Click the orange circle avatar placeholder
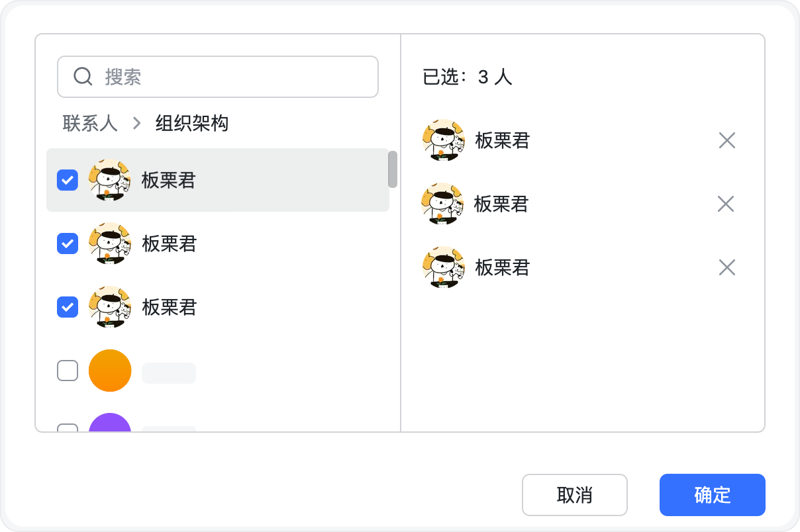This screenshot has height=532, width=800. pyautogui.click(x=110, y=371)
